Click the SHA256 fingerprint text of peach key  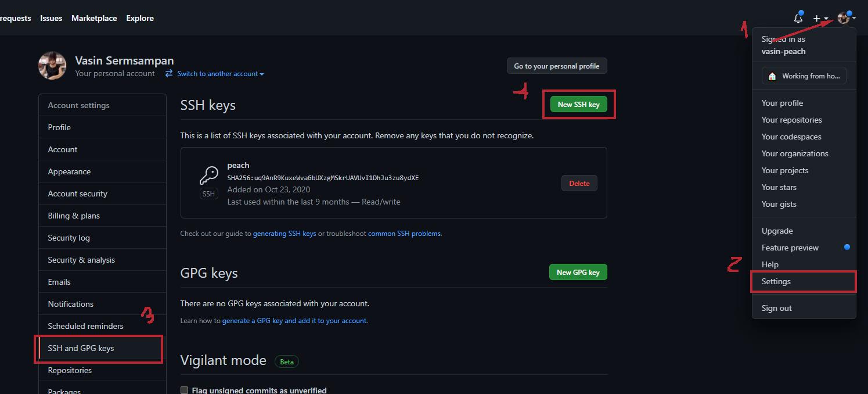(x=323, y=178)
